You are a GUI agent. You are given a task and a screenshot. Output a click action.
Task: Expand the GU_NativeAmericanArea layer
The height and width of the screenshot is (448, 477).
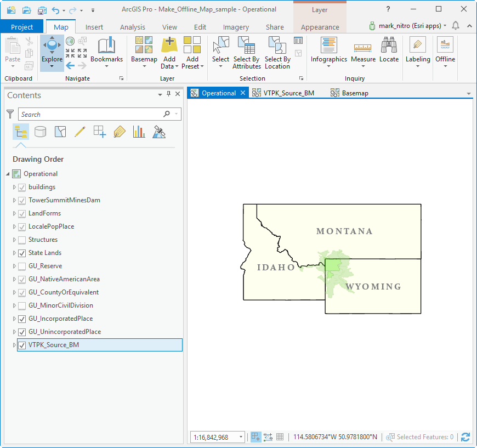(x=14, y=280)
